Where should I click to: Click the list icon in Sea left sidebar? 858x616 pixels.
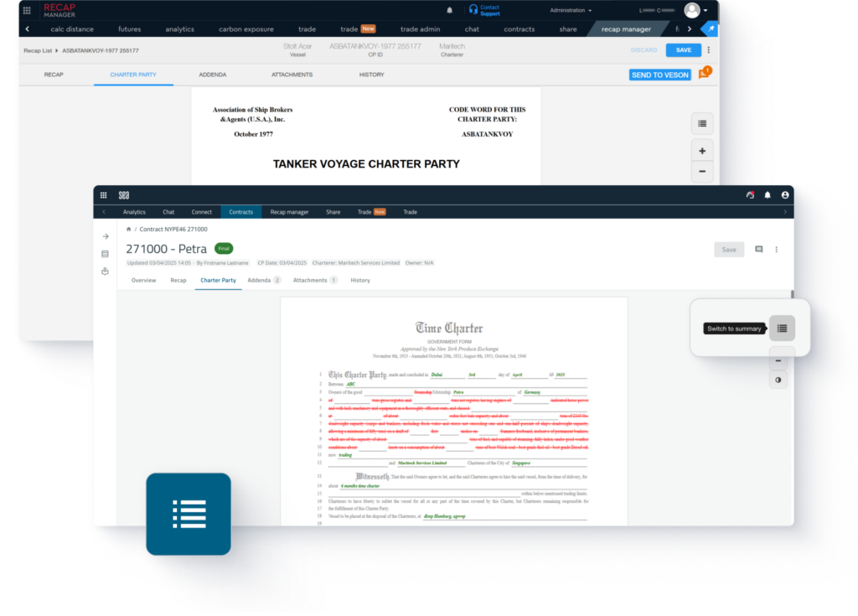105,254
